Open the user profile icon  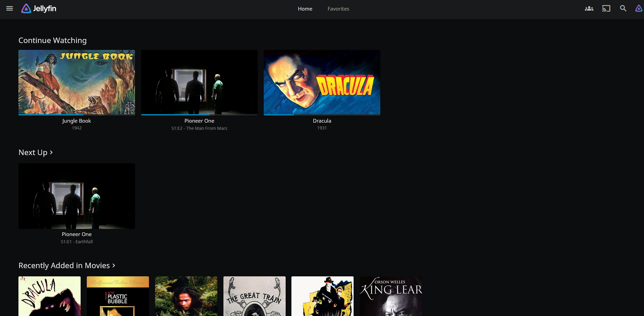pyautogui.click(x=639, y=9)
